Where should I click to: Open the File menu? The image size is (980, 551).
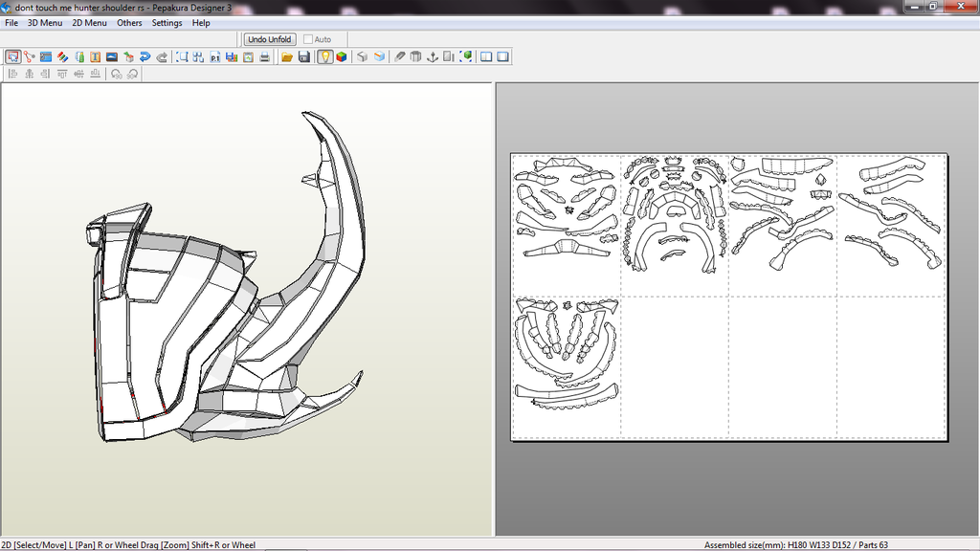(11, 23)
